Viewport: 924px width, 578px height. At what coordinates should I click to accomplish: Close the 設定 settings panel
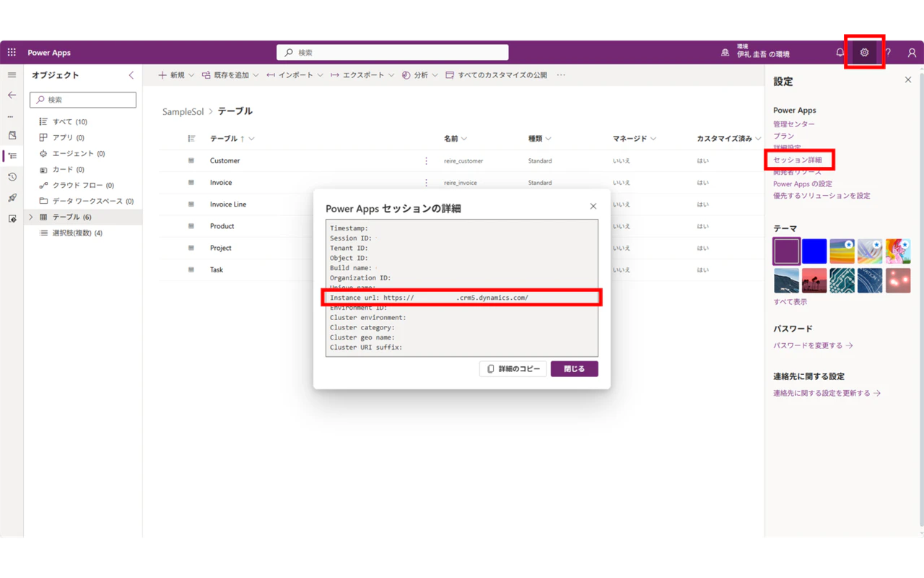click(x=908, y=80)
